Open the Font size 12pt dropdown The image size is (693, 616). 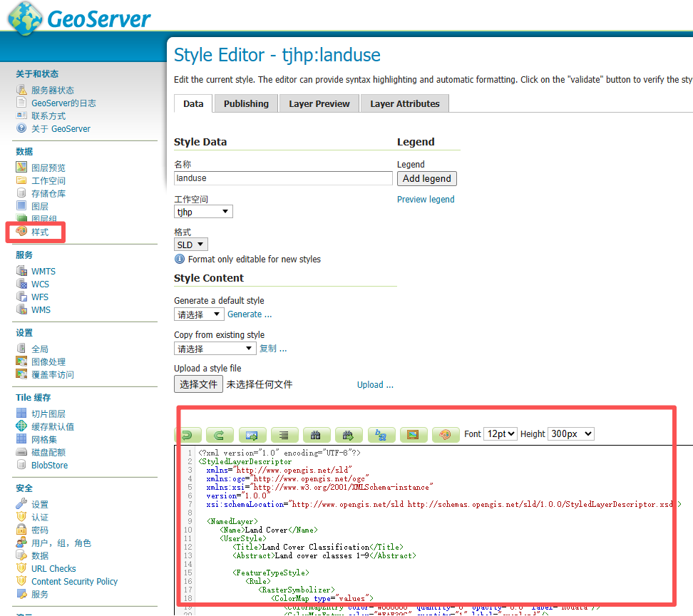pos(500,434)
